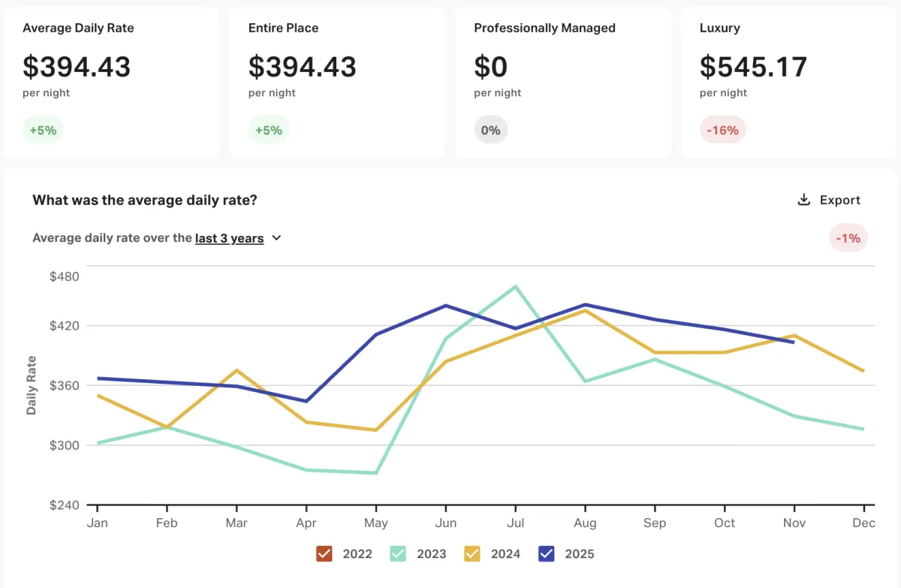Uncheck the 2023 series checkbox
Viewport: 901px width, 588px height.
(x=398, y=553)
